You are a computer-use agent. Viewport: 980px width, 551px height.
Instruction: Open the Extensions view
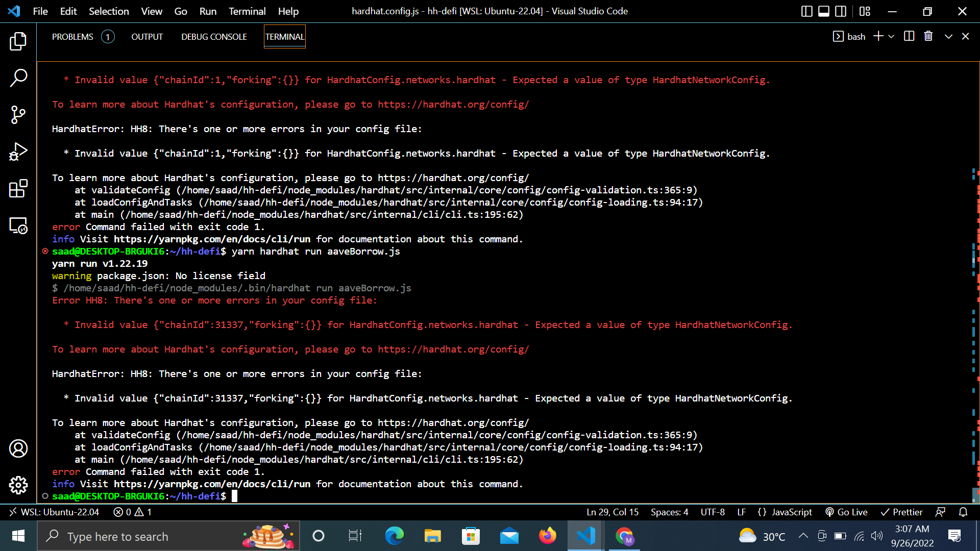pos(18,188)
